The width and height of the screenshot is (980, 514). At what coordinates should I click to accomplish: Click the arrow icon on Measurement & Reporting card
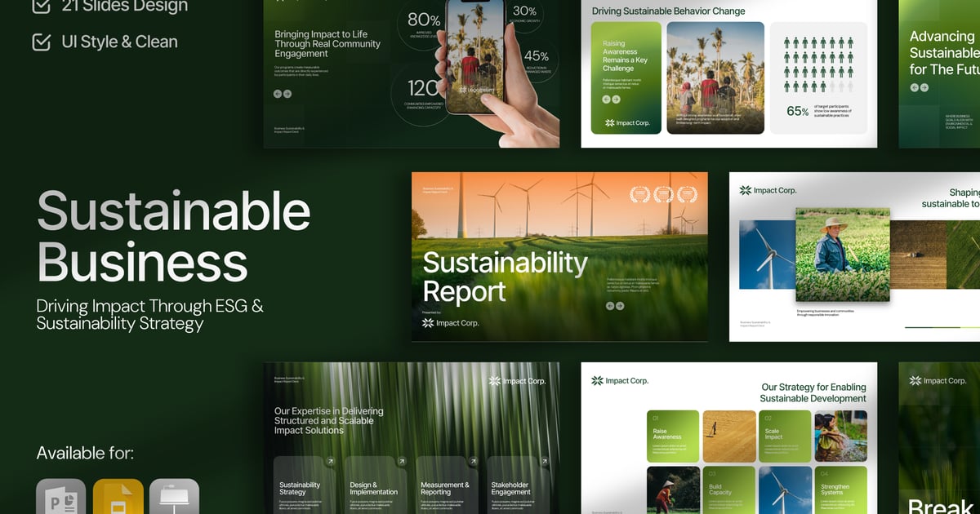[472, 462]
